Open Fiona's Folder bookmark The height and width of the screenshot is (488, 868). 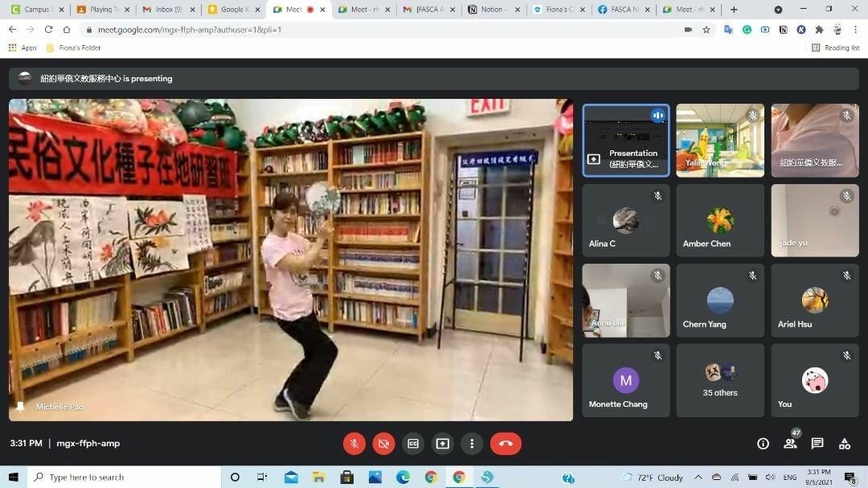click(74, 48)
